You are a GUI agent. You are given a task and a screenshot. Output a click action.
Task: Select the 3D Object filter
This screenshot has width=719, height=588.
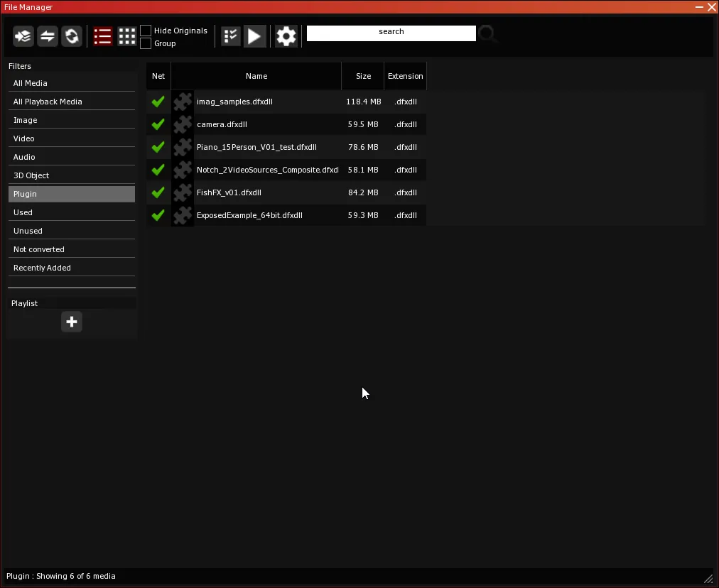(x=72, y=175)
